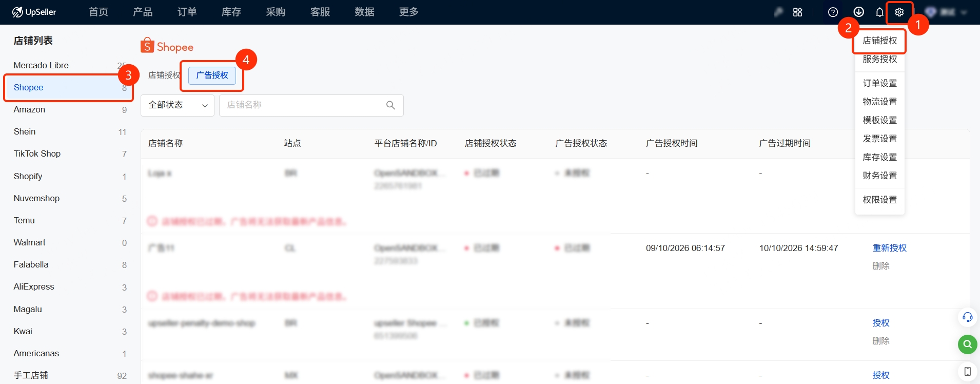Focus the 店铺名称 search input
This screenshot has width=980, height=384.
311,105
